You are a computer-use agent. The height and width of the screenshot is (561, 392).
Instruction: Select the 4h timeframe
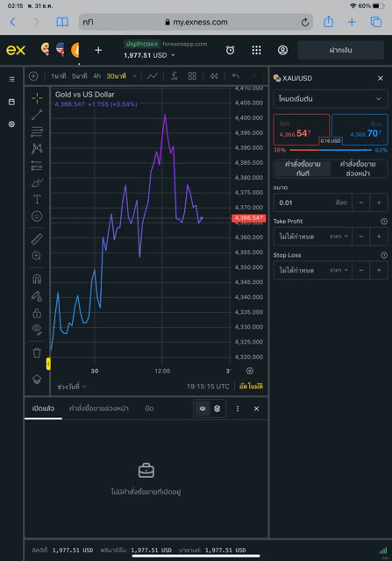[96, 76]
